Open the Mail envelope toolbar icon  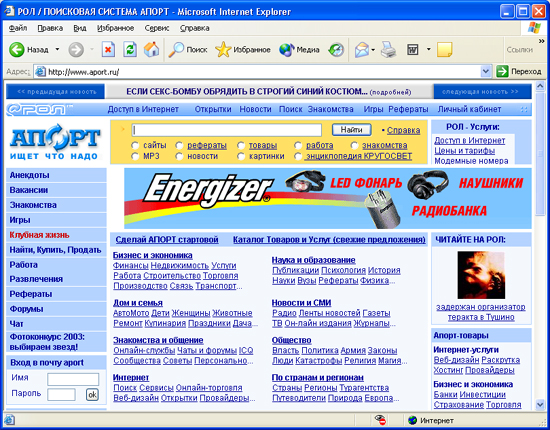tap(362, 50)
